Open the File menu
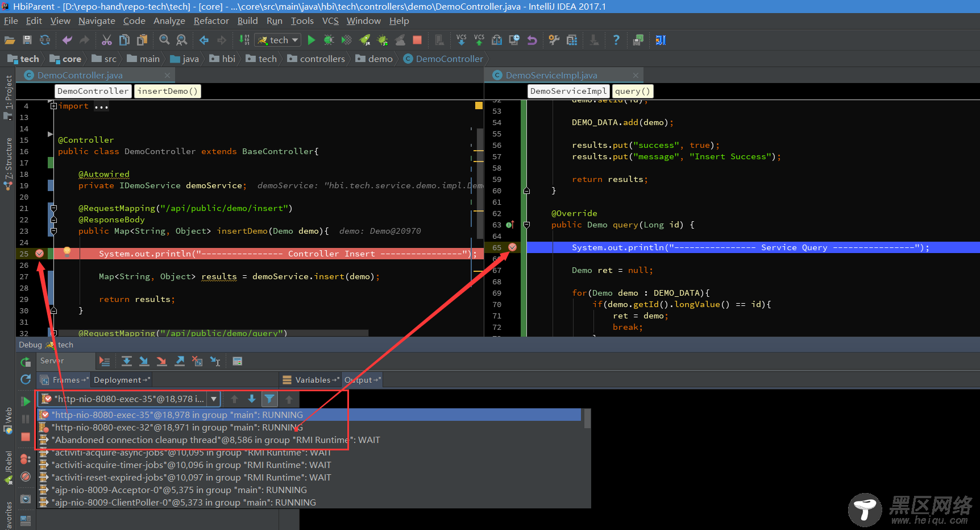Image resolution: width=980 pixels, height=530 pixels. (x=11, y=20)
